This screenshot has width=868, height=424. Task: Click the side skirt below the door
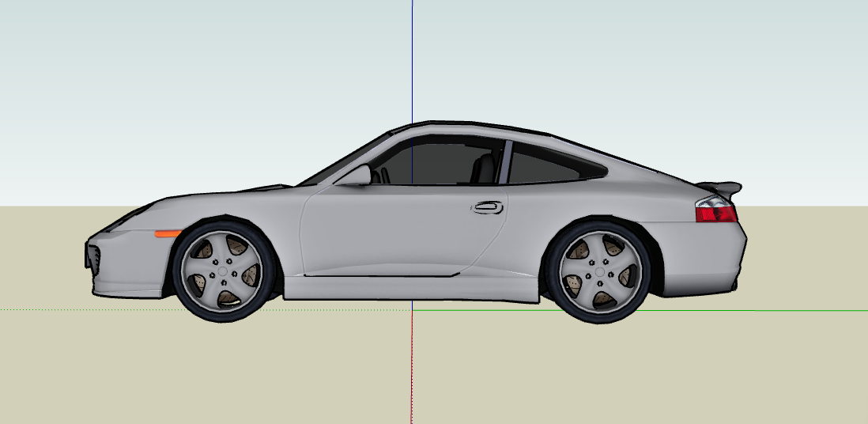411,288
